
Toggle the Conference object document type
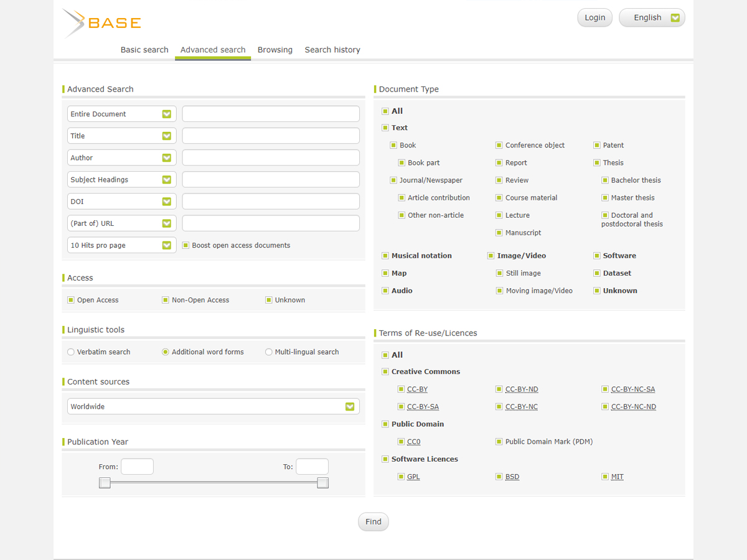pyautogui.click(x=499, y=146)
